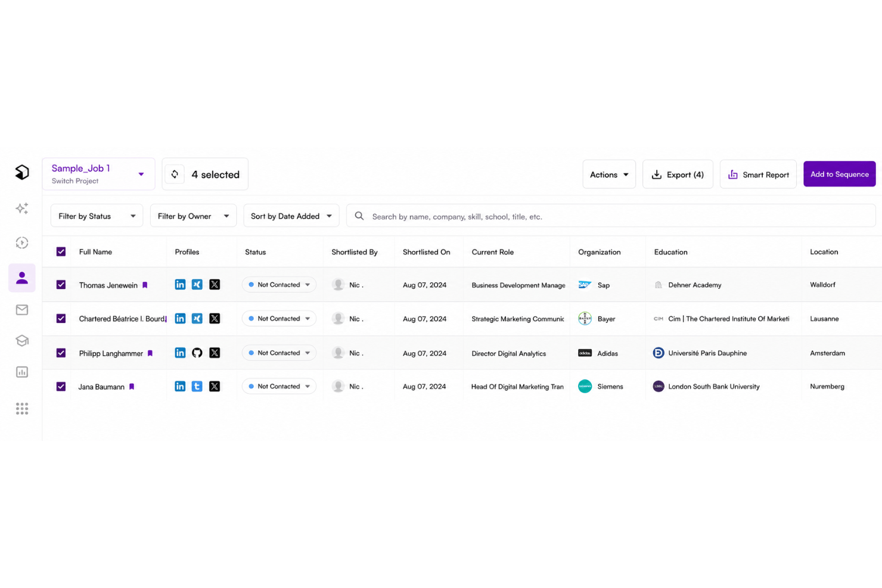The image size is (882, 588).
Task: Click bookmark icon next to Thomas Jenewein
Action: tap(145, 285)
